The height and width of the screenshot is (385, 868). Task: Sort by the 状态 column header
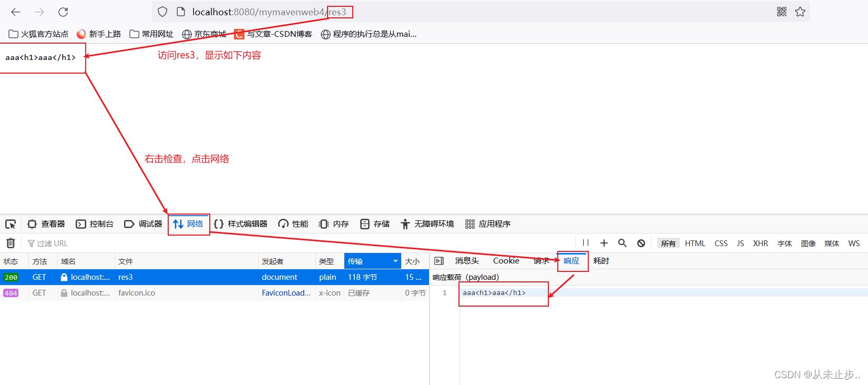tap(14, 261)
